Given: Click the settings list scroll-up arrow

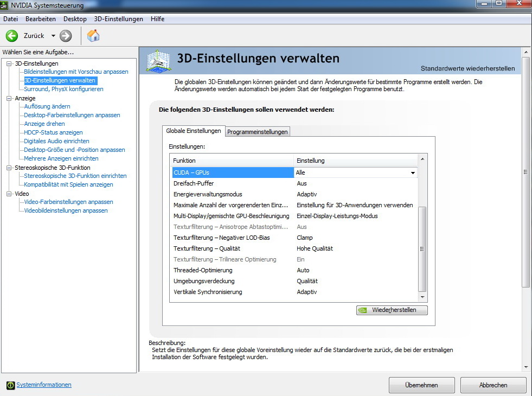Looking at the screenshot, I should pos(422,159).
